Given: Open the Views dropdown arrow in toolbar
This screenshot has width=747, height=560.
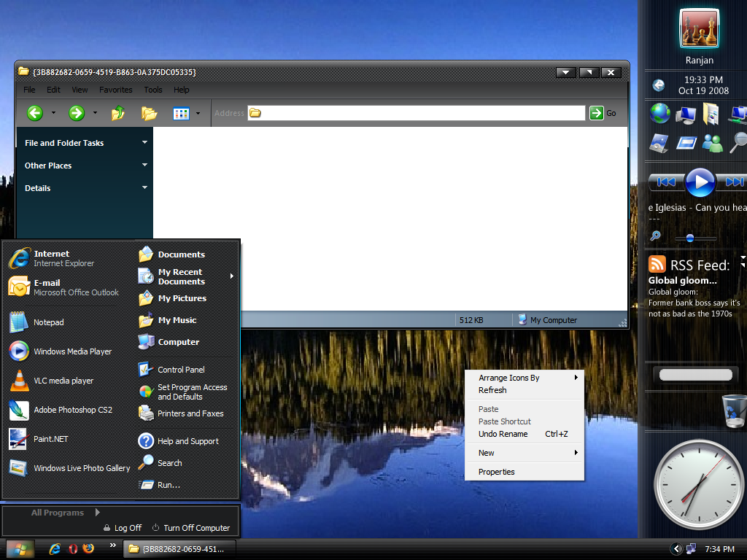Looking at the screenshot, I should click(198, 113).
